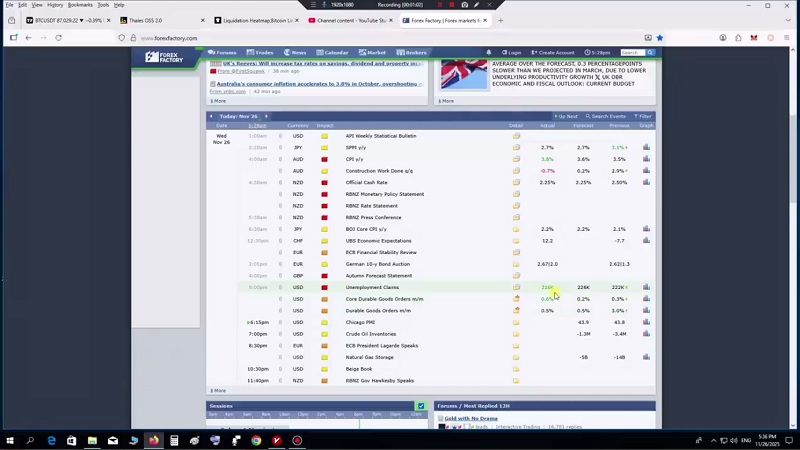Screen dimensions: 800x450
Task: Go to previous day in calendar
Action: point(211,116)
